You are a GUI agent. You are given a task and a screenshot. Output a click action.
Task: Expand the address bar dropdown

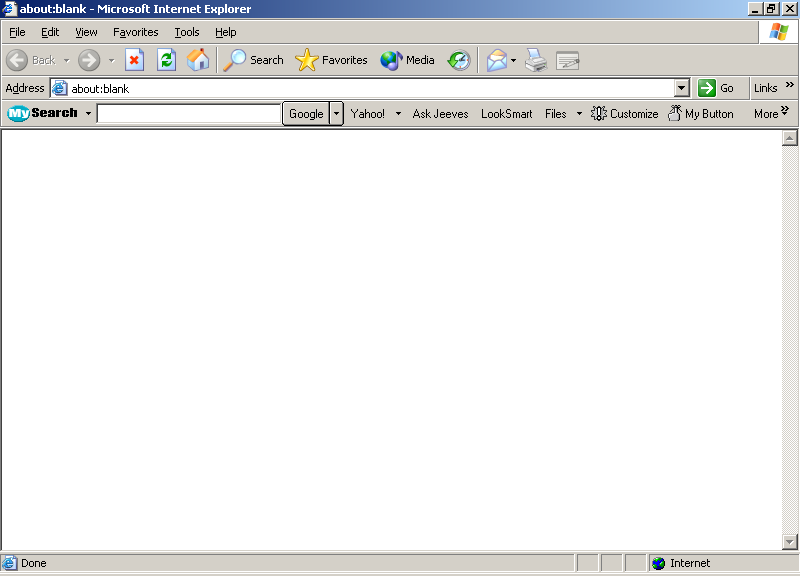681,88
